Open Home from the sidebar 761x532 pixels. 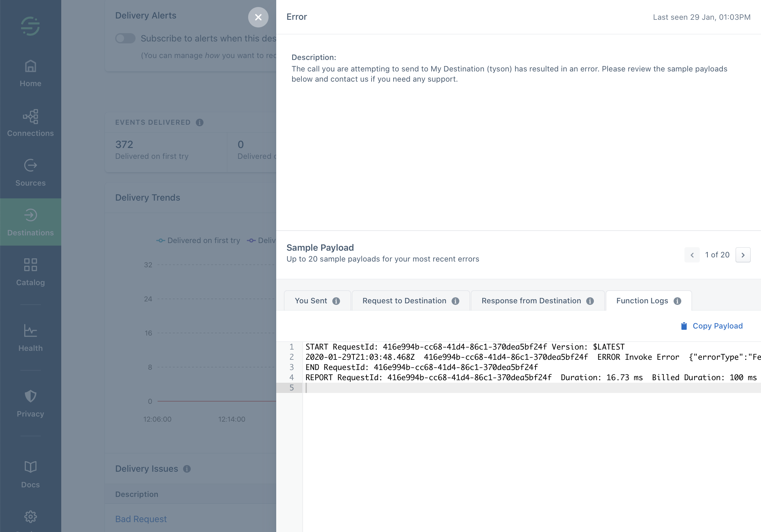[x=30, y=73]
